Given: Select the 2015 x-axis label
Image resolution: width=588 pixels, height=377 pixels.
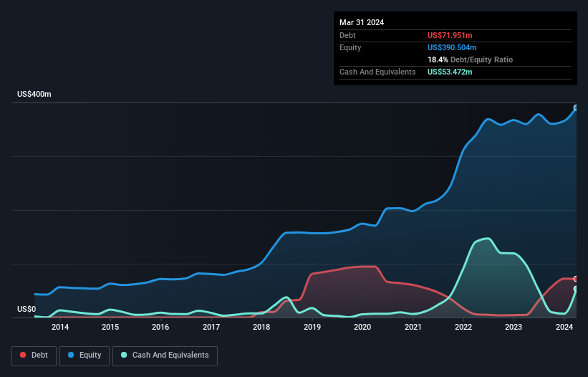Looking at the screenshot, I should 110,327.
